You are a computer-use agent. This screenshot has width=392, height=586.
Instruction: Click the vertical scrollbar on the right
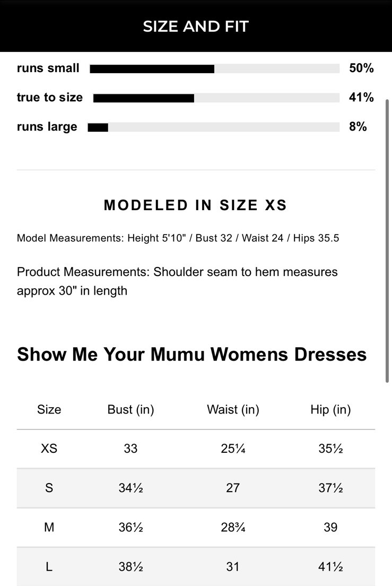(x=388, y=239)
